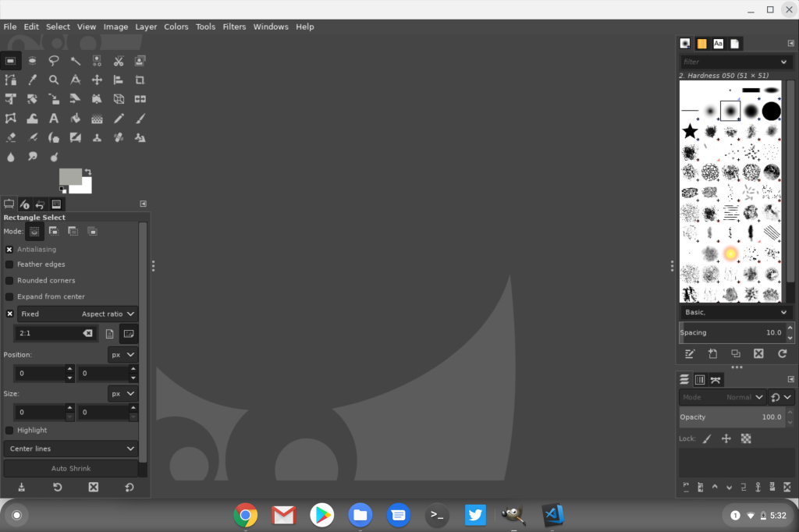Open the Filters menu

(234, 26)
